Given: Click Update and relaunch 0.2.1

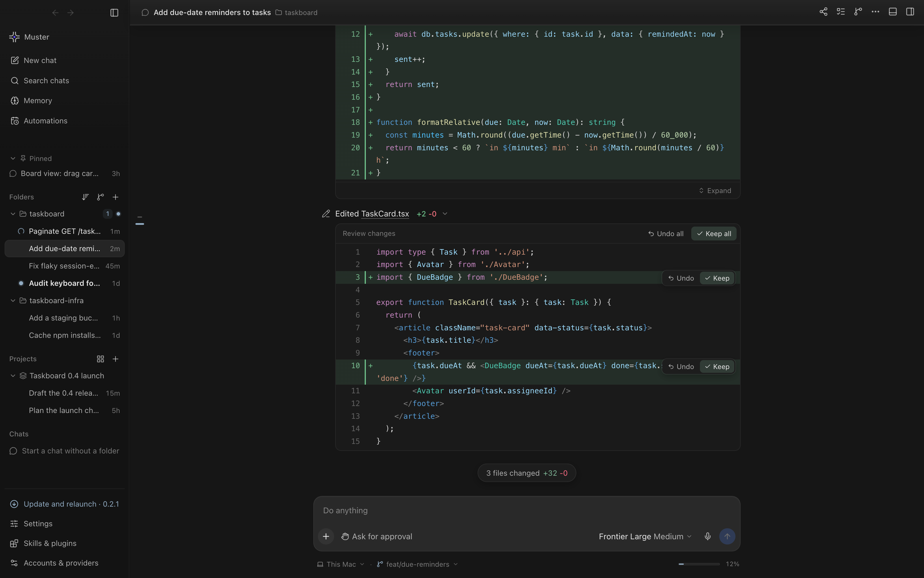Looking at the screenshot, I should pos(64,504).
